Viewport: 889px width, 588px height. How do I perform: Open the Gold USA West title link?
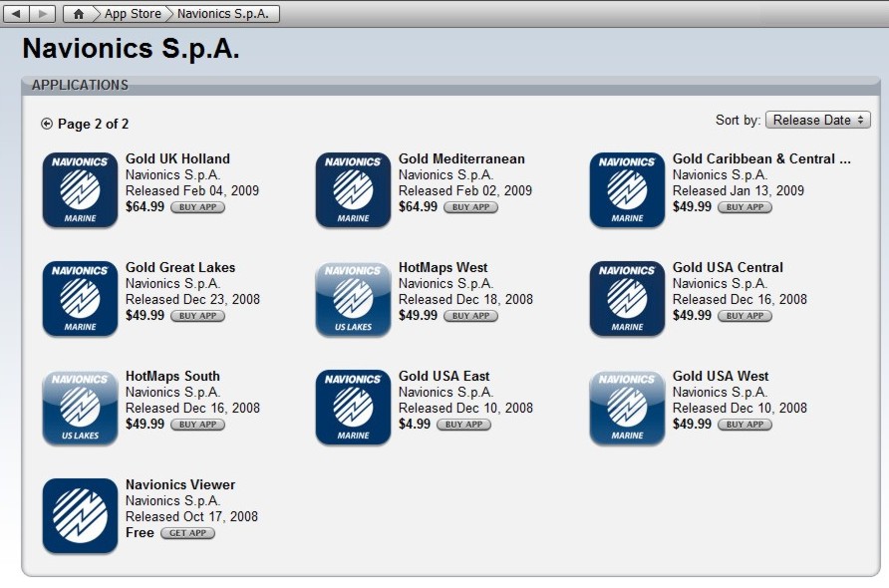coord(721,377)
